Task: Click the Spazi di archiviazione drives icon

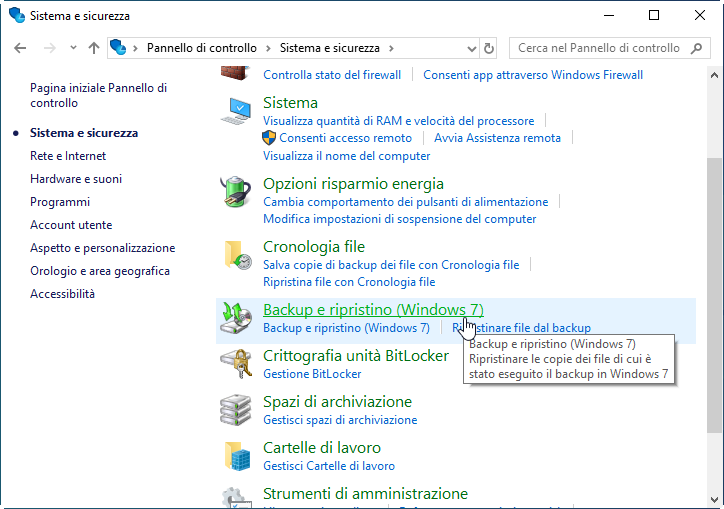Action: pos(237,409)
